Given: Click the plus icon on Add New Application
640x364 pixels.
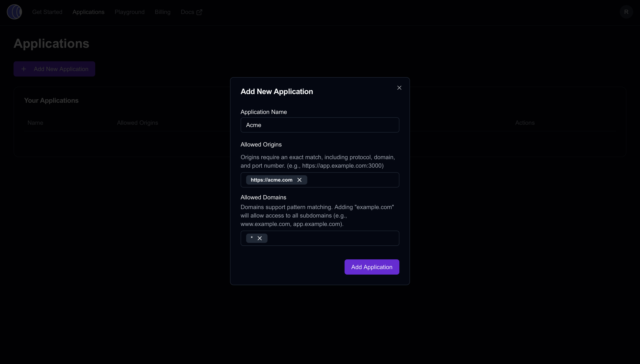Looking at the screenshot, I should coord(24,69).
